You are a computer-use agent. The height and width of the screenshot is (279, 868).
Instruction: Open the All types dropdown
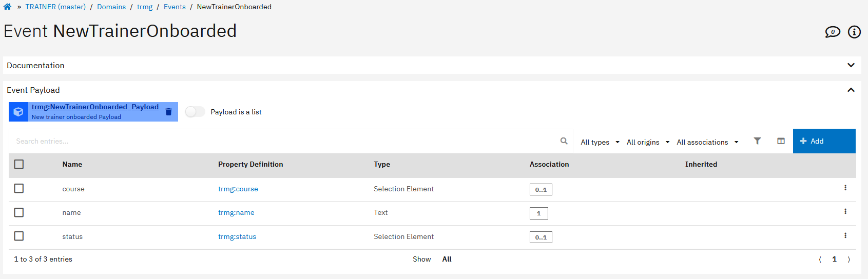(x=600, y=142)
